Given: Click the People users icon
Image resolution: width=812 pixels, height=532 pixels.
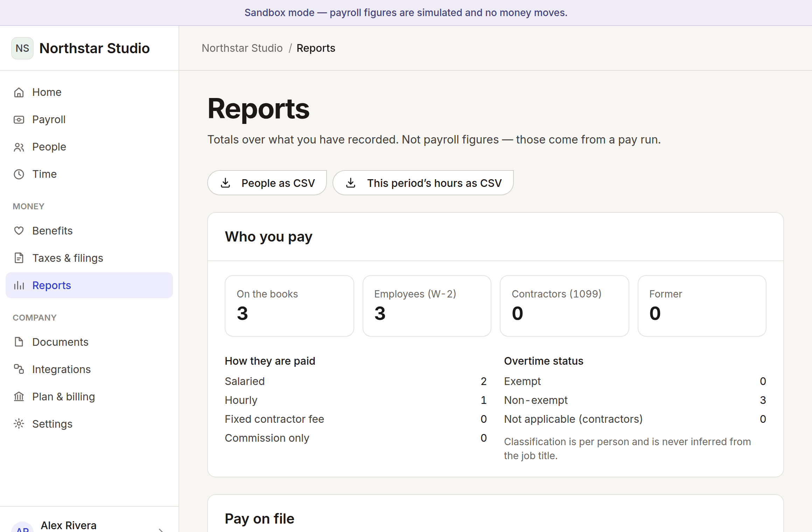Looking at the screenshot, I should coord(19,147).
